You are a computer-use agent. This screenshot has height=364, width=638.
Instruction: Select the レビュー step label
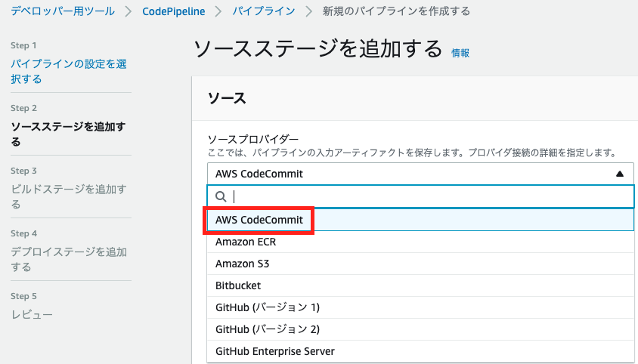32,315
